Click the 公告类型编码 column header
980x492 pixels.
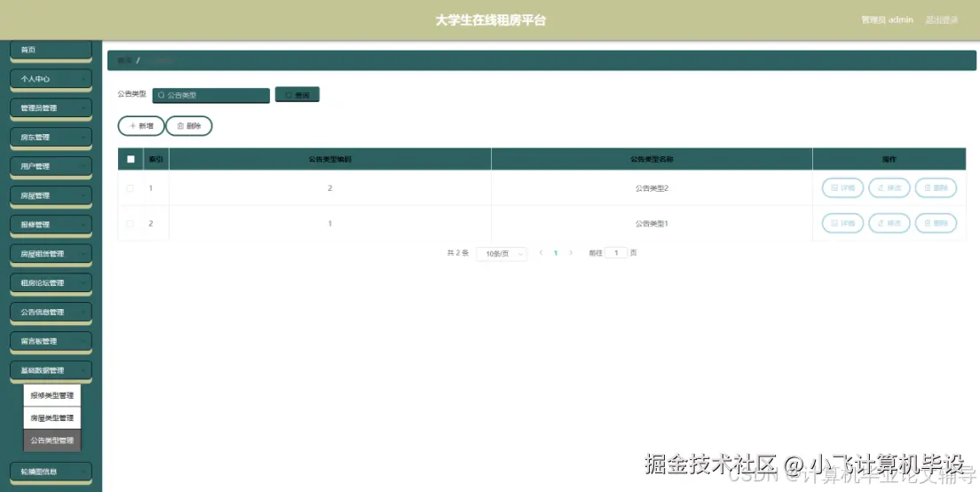(330, 159)
